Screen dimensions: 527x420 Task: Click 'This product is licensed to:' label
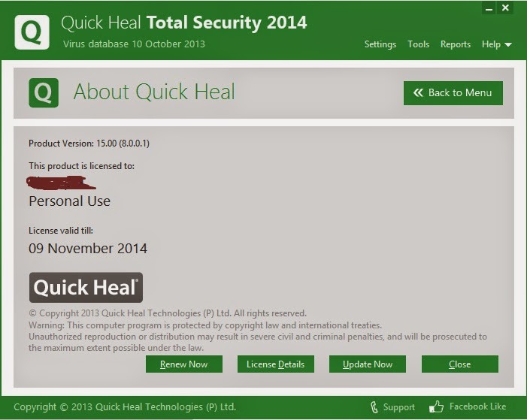(x=81, y=166)
